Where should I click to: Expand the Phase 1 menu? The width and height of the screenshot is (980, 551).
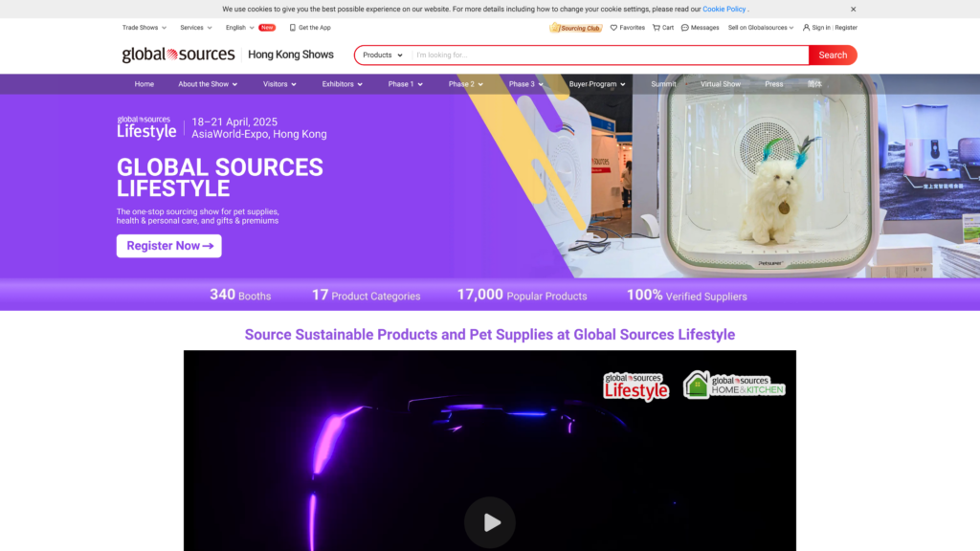tap(405, 84)
